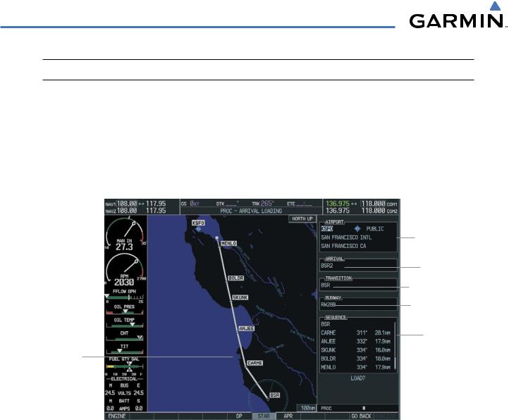Click the NAV1 standby frequency 108.00

point(127,204)
